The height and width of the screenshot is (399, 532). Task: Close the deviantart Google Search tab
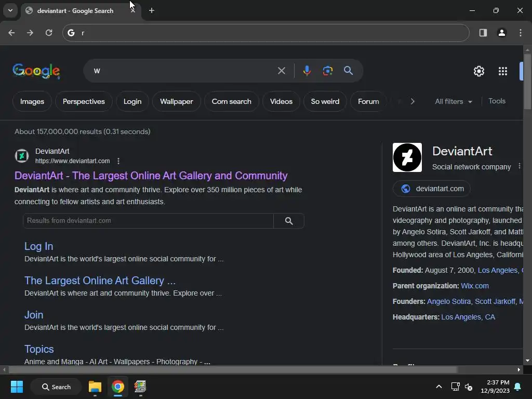(132, 10)
